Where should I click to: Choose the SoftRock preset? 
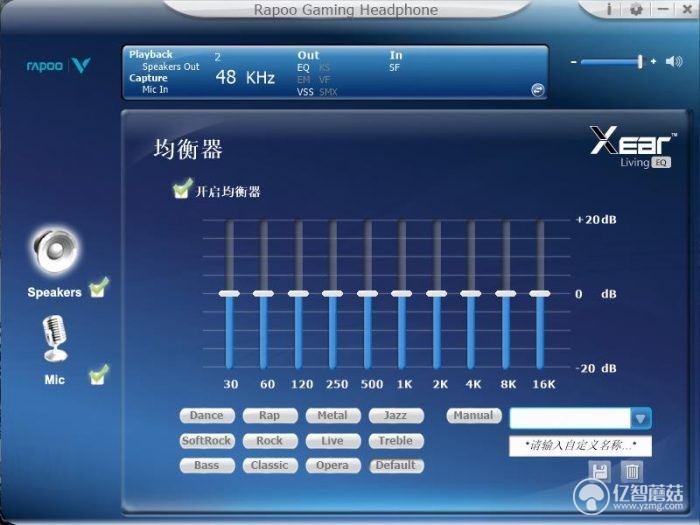coord(207,441)
